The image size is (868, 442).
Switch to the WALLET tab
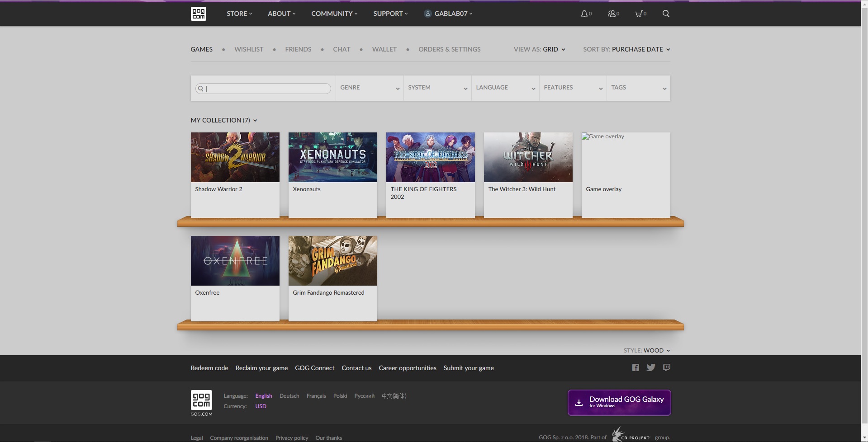tap(384, 49)
